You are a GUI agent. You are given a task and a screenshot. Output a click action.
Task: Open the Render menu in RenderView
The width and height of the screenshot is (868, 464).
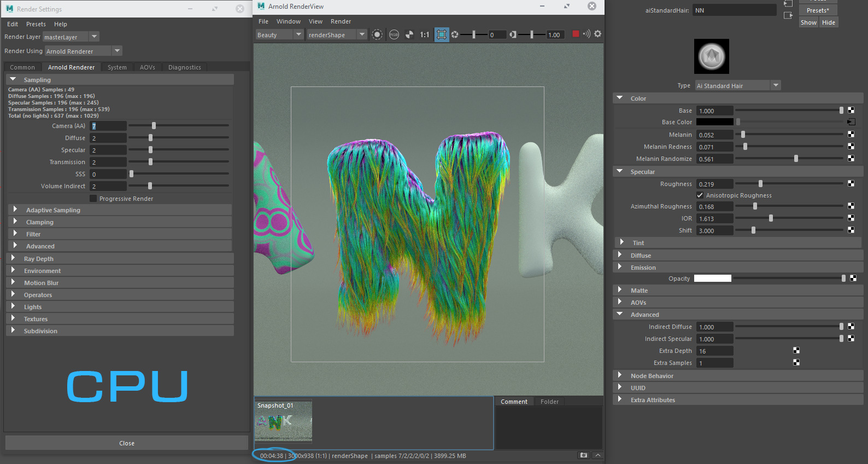[x=341, y=21]
